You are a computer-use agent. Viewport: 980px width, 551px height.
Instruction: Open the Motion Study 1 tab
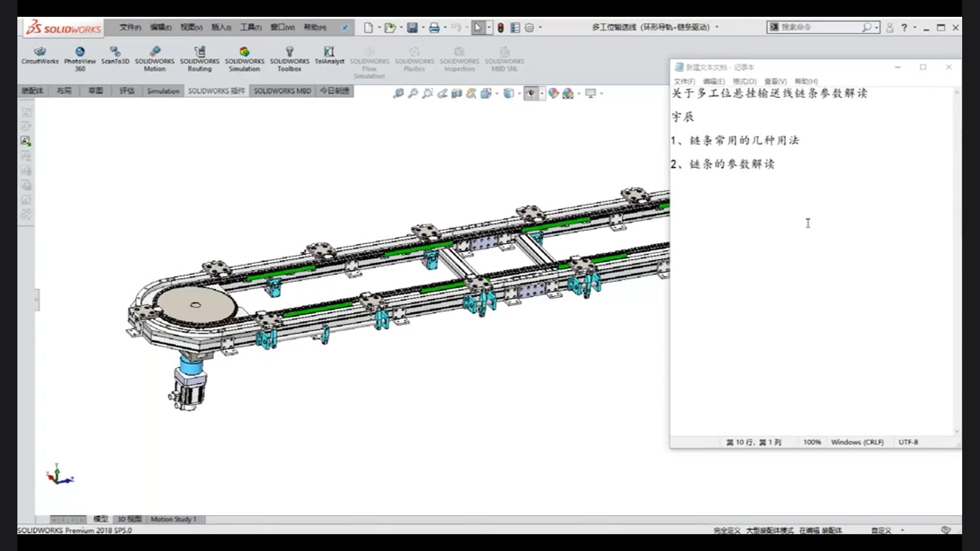pyautogui.click(x=173, y=519)
